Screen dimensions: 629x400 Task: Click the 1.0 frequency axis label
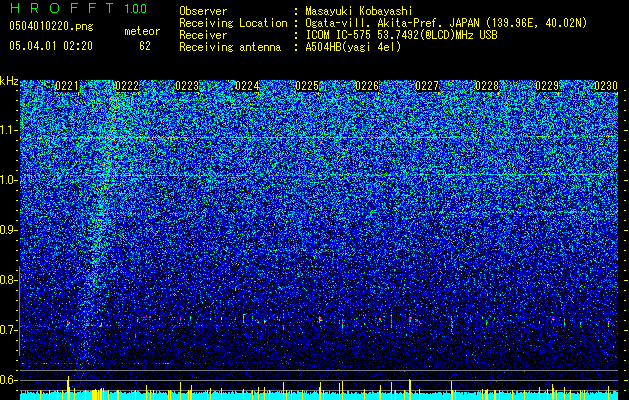click(x=8, y=180)
